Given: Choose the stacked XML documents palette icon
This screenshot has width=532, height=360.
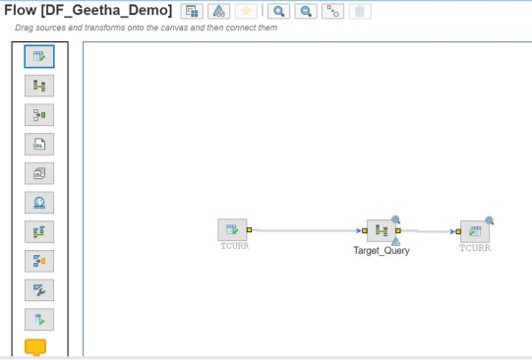Looking at the screenshot, I should point(39,173).
